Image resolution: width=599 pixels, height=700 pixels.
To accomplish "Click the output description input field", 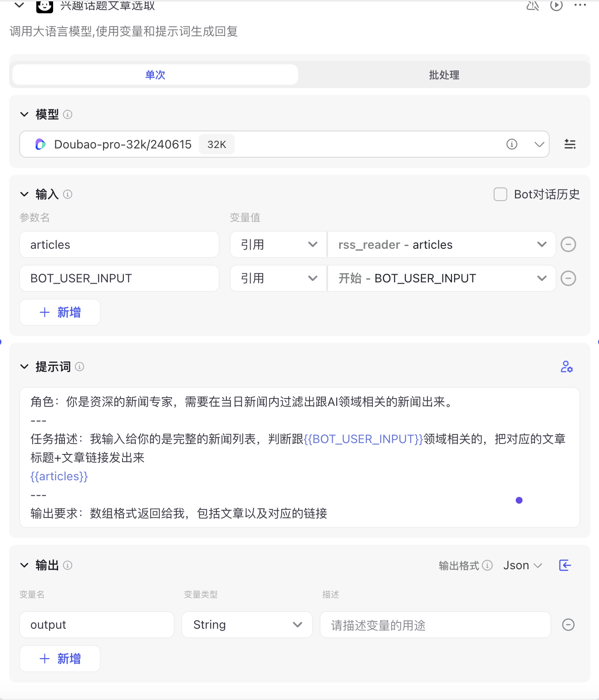I will (436, 625).
